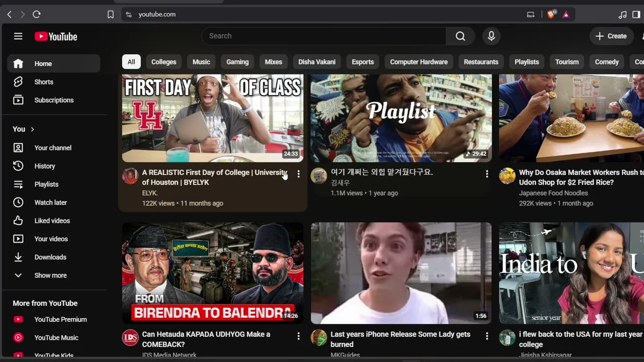Filter feed by Comedy
Screen dimensions: 644x362
[607, 62]
